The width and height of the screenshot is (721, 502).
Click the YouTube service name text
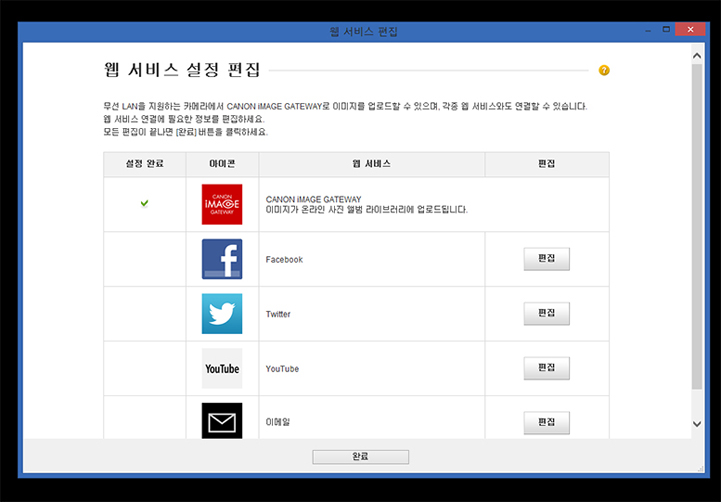tap(282, 369)
